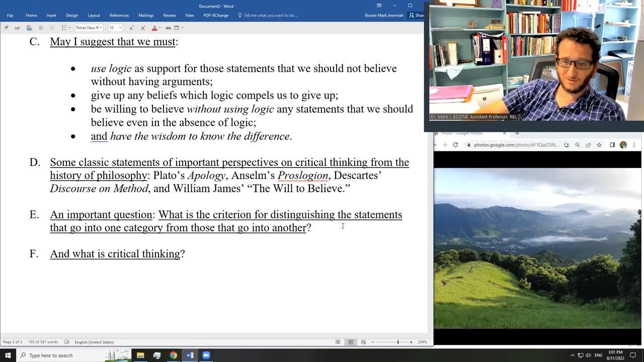The height and width of the screenshot is (362, 644).
Task: Switch to Print Layout view
Action: click(x=351, y=342)
